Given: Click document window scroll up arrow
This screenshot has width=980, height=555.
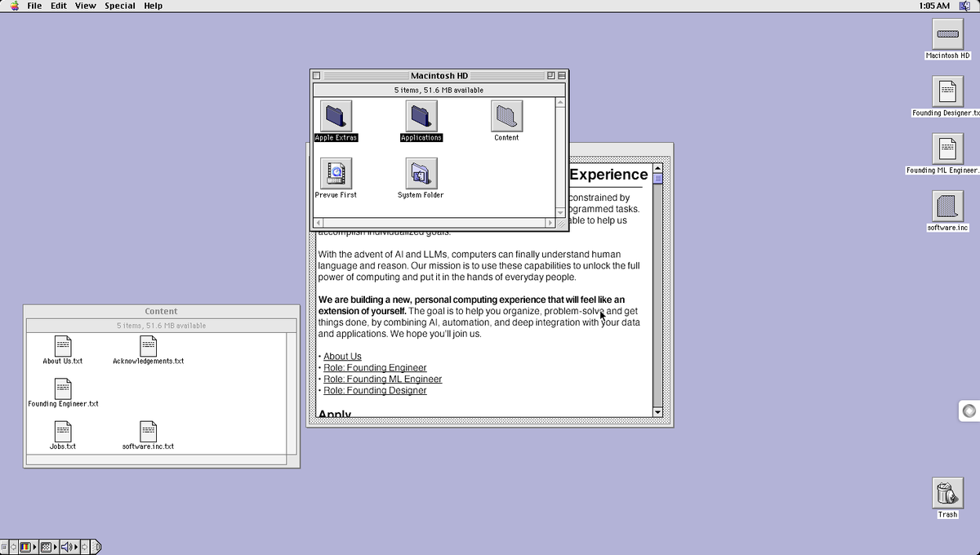Looking at the screenshot, I should pyautogui.click(x=658, y=168).
